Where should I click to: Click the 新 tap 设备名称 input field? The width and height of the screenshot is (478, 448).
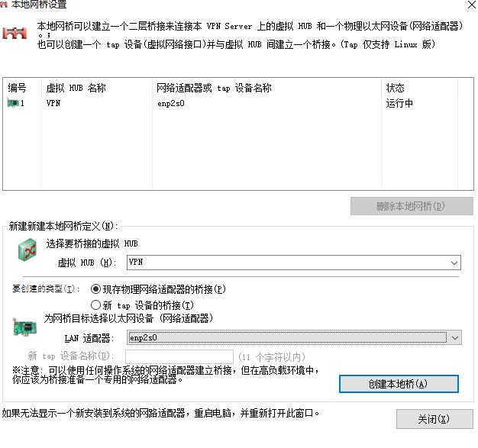(179, 356)
